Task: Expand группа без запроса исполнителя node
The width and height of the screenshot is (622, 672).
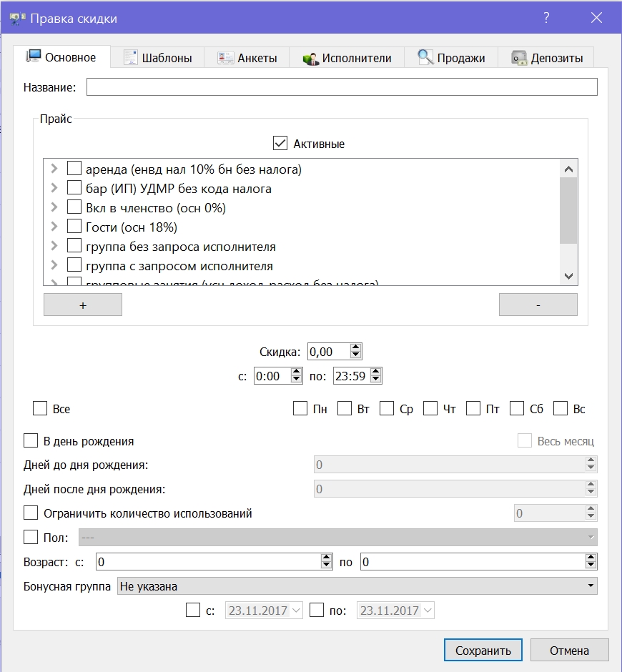Action: (54, 246)
